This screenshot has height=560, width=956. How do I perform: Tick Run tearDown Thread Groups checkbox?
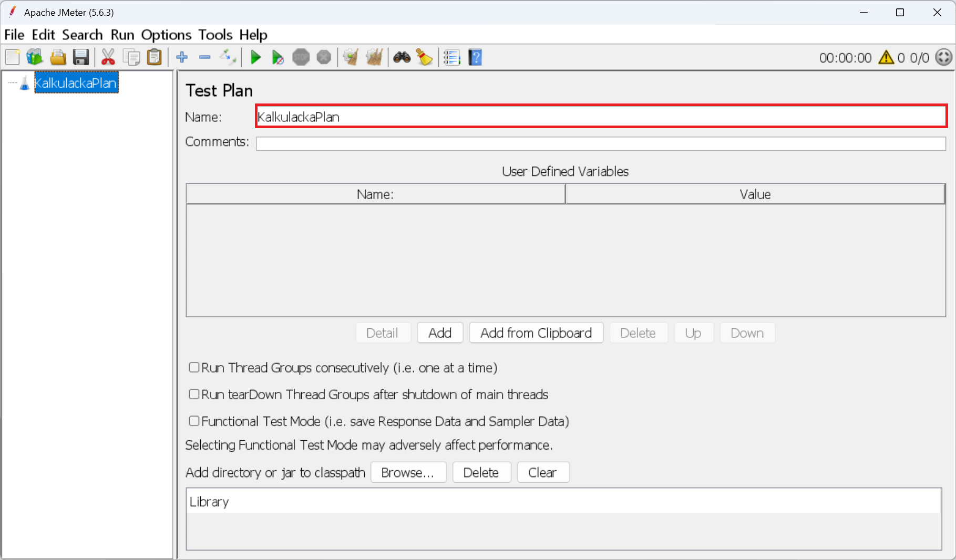194,395
